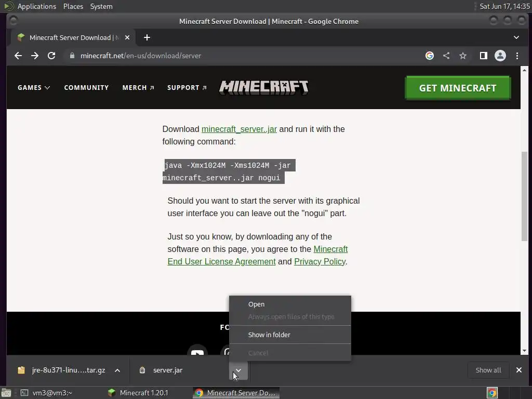
Task: Bookmark this page with the star
Action: (x=463, y=56)
